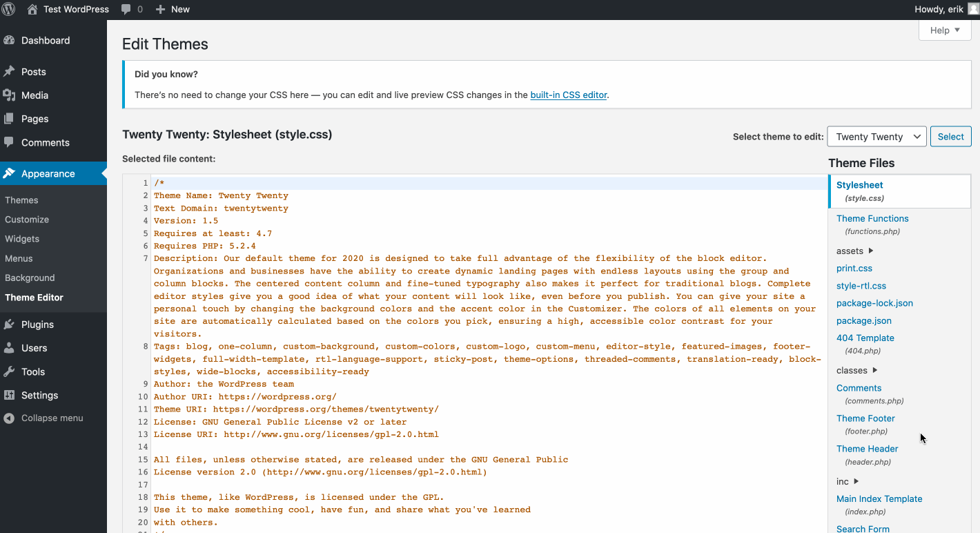The height and width of the screenshot is (533, 980).
Task: Open the Customize submenu item
Action: pos(27,220)
